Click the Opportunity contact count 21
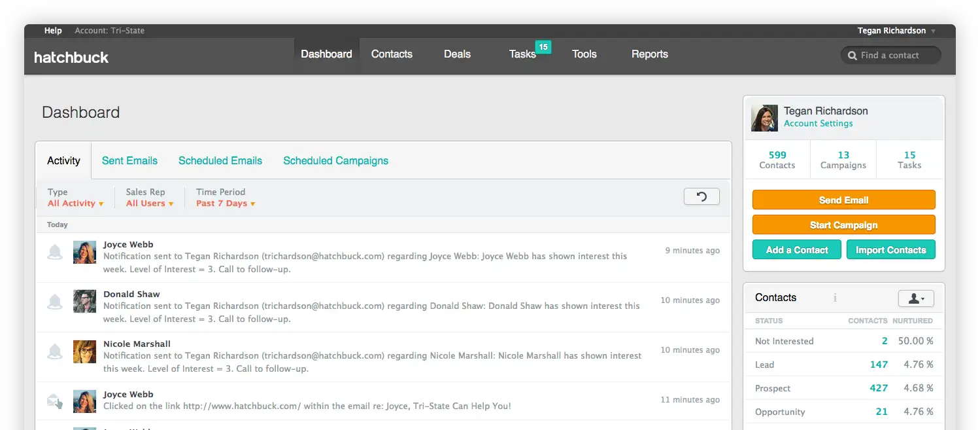Screen dimensions: 980x430 (881, 412)
